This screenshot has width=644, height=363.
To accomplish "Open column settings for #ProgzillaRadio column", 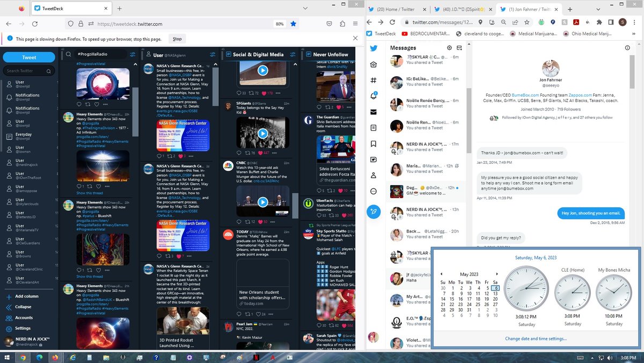I will point(133,54).
